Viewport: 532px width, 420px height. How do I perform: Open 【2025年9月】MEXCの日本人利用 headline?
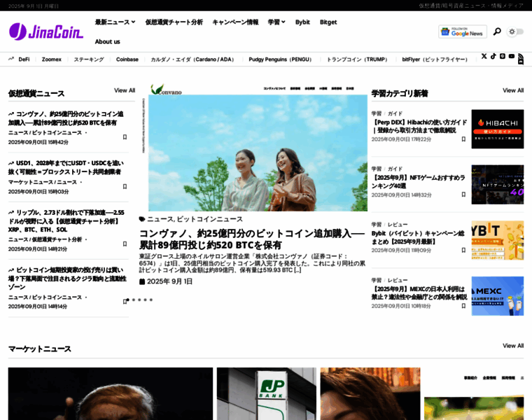(419, 293)
